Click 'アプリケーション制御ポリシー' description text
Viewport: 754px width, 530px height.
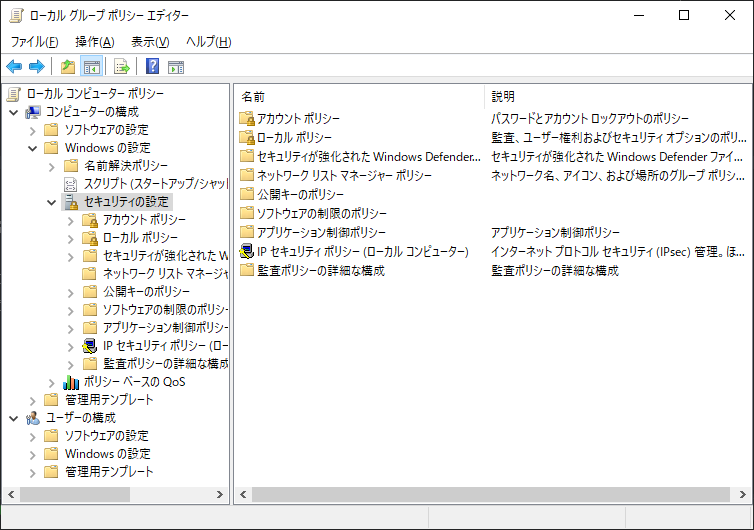click(x=555, y=232)
